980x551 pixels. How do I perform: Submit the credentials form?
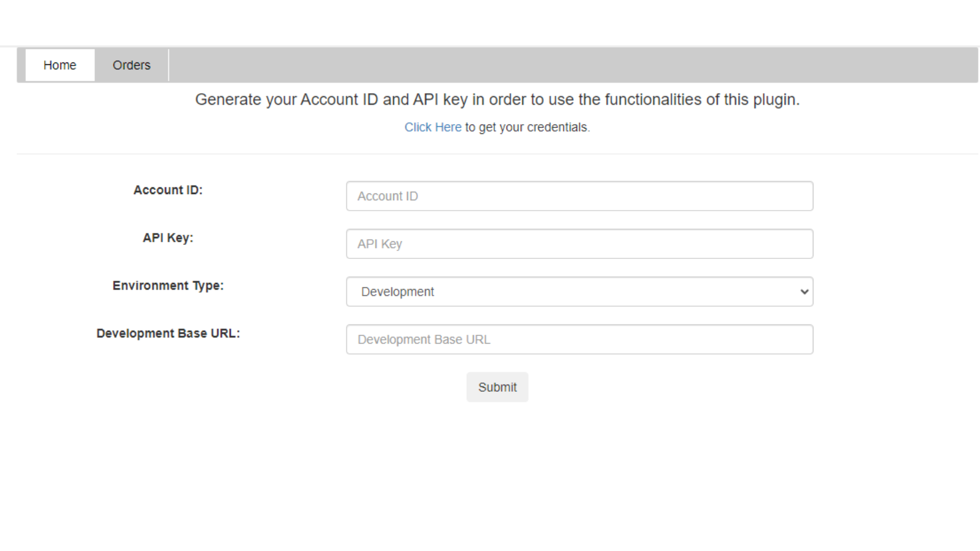click(497, 387)
